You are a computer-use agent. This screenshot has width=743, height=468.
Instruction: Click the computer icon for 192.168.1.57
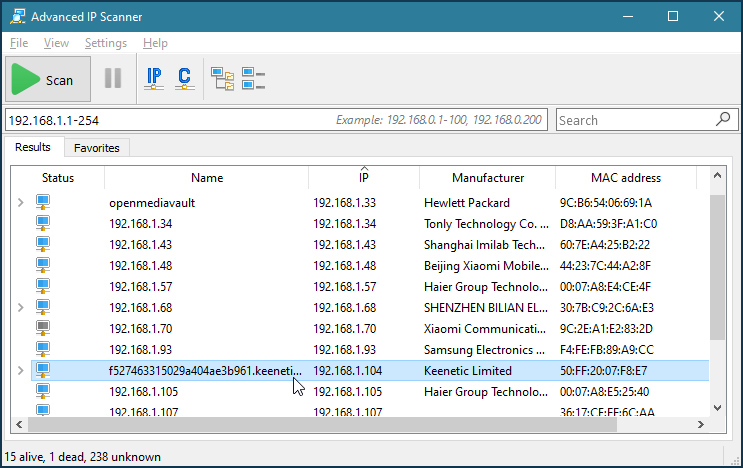coord(43,286)
